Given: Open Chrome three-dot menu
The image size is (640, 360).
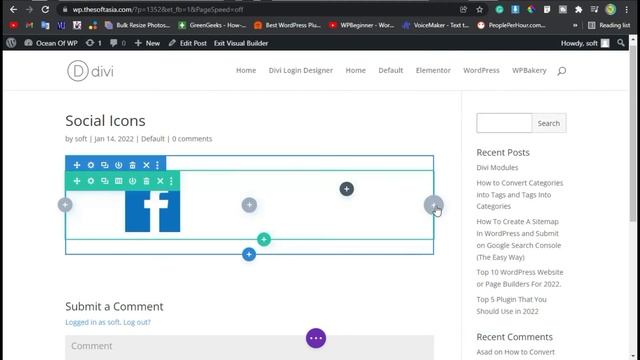Looking at the screenshot, I should pos(627,9).
